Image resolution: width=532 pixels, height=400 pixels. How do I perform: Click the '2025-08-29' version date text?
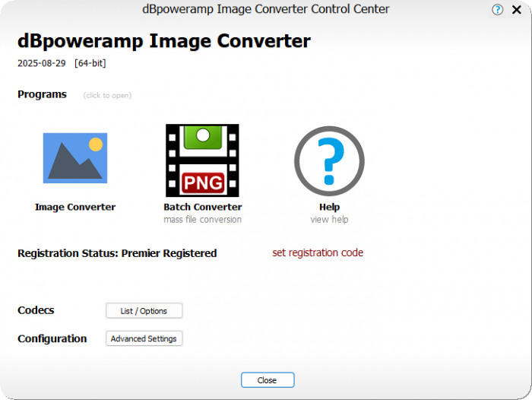42,63
